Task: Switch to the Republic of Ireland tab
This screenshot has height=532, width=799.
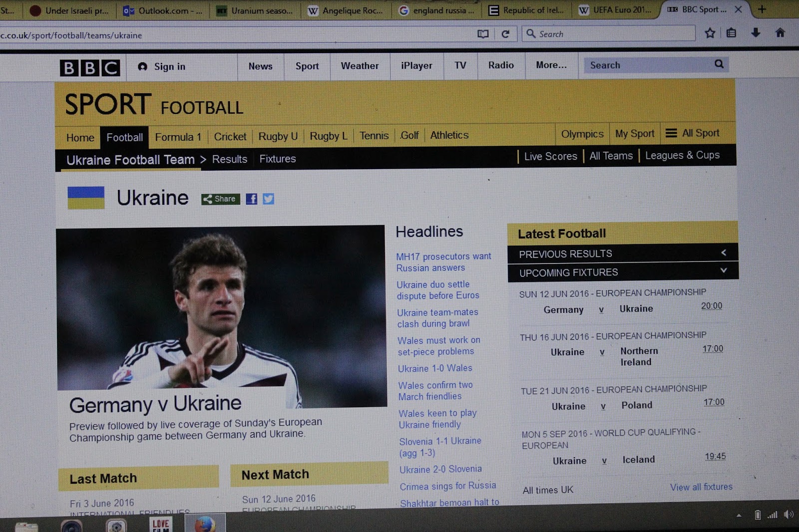Action: click(x=526, y=10)
